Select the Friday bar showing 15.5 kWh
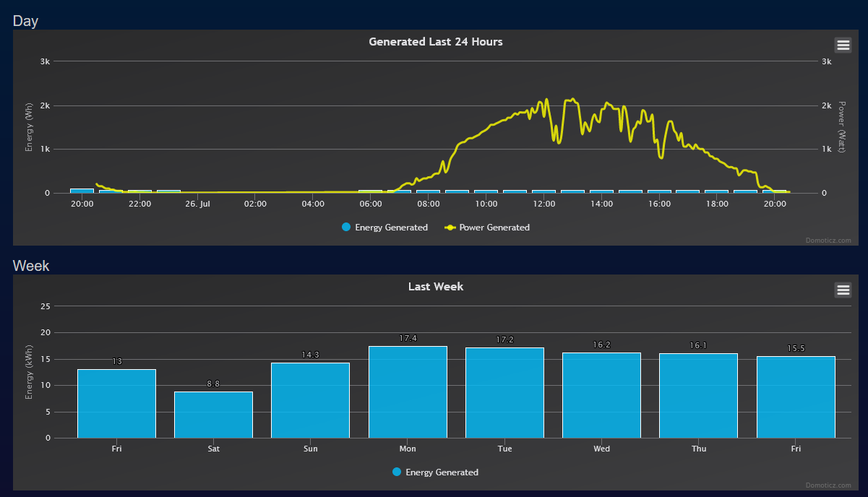 [796, 397]
